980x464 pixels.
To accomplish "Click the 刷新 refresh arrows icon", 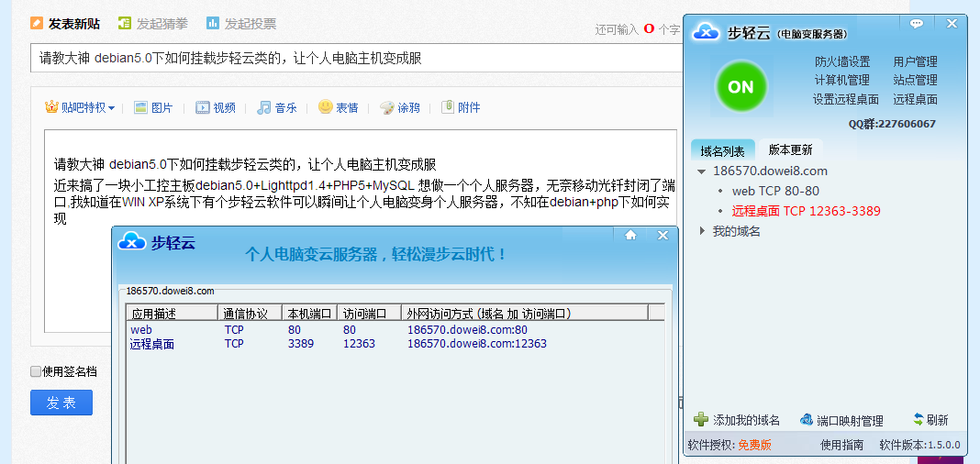I will point(919,420).
